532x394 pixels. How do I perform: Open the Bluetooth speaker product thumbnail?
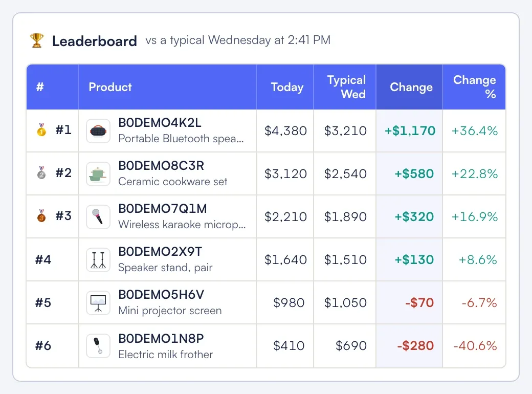[x=98, y=130]
